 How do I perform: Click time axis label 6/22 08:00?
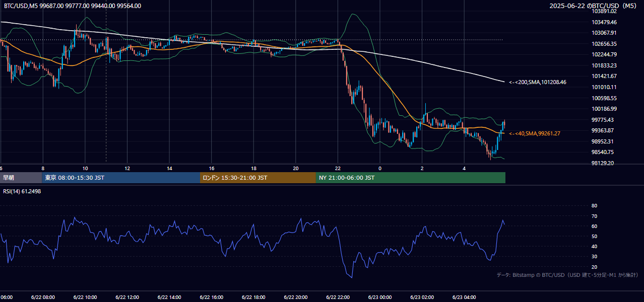(x=43, y=297)
